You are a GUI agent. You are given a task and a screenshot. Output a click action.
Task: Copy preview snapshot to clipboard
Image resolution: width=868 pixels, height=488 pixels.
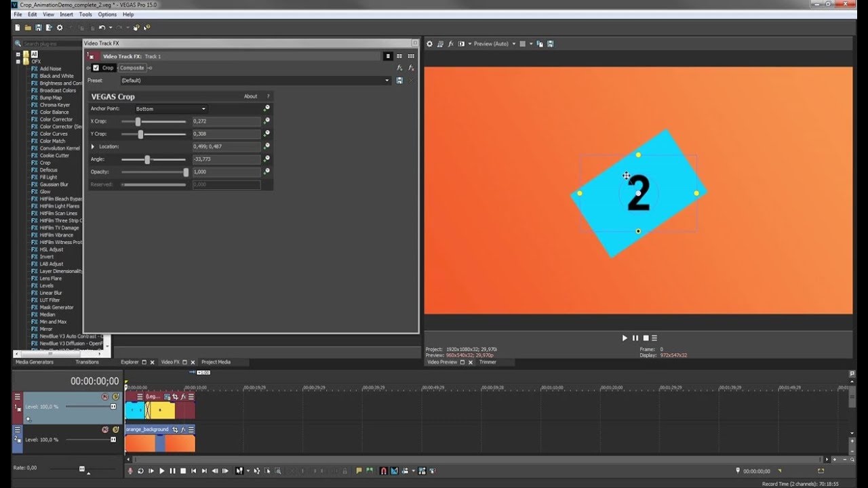pyautogui.click(x=540, y=43)
